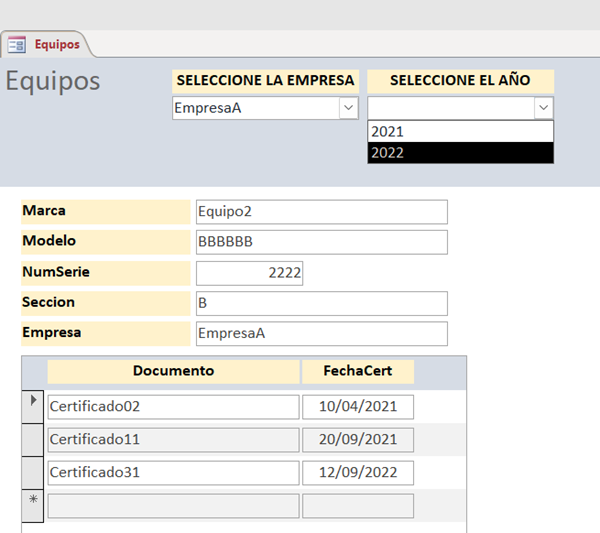Click the Modelo field containing BBBBBB

tap(322, 242)
